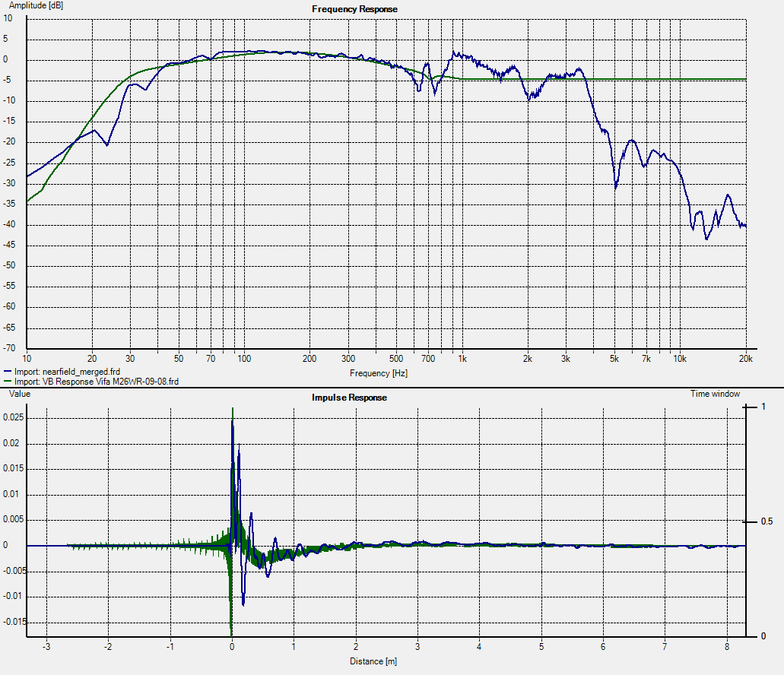Click the Distance [m] axis label
This screenshot has width=784, height=675.
(373, 661)
